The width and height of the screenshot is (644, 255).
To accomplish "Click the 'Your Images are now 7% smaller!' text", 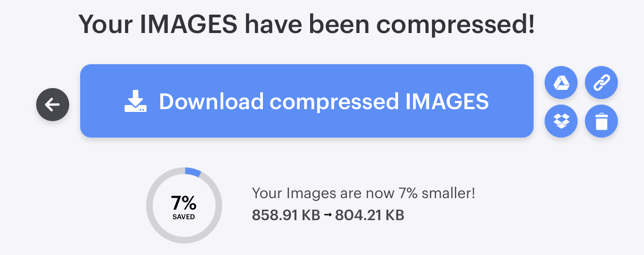I will (363, 193).
